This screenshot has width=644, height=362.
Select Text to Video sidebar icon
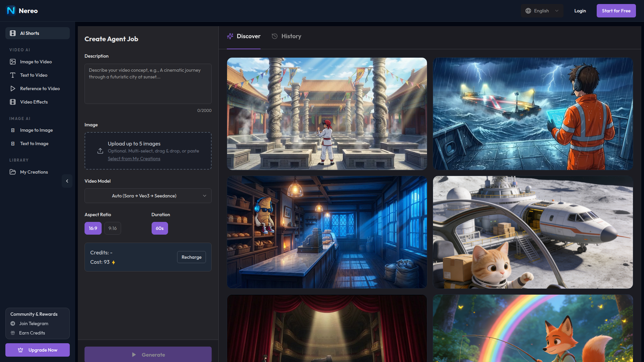(x=13, y=75)
